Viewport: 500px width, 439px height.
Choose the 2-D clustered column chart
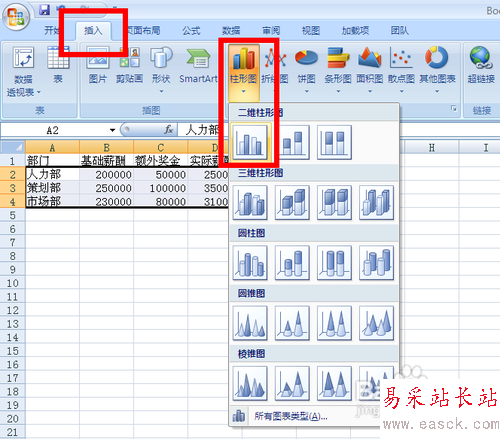pos(250,142)
